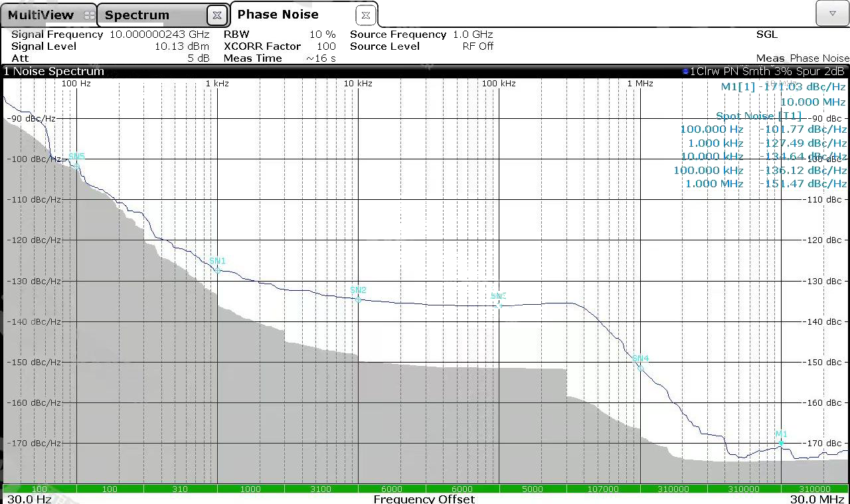850x504 pixels.
Task: Click the XCORR Factor value 100
Action: 326,46
